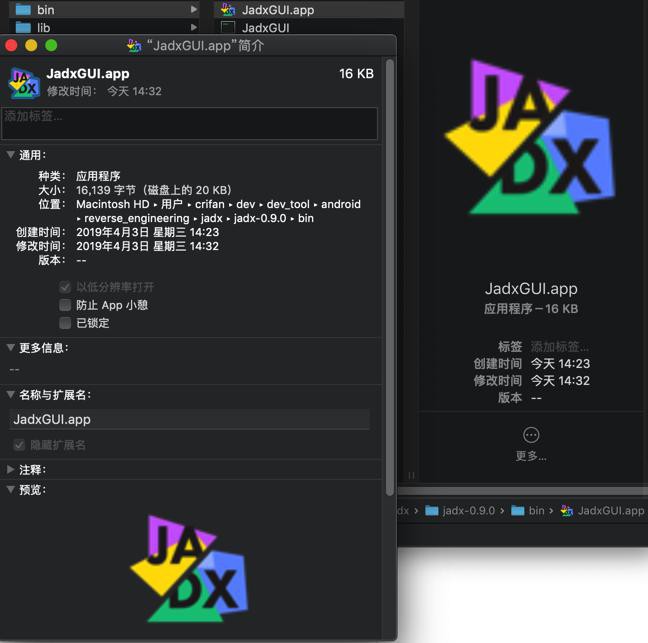Click the JADX preview image in info window
Image resolution: width=648 pixels, height=643 pixels.
pos(189,569)
